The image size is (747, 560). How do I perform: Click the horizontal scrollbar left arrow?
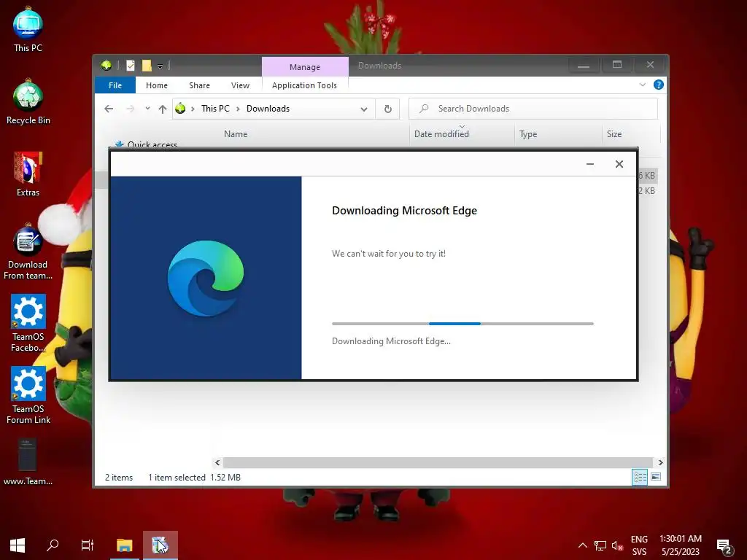click(x=217, y=462)
